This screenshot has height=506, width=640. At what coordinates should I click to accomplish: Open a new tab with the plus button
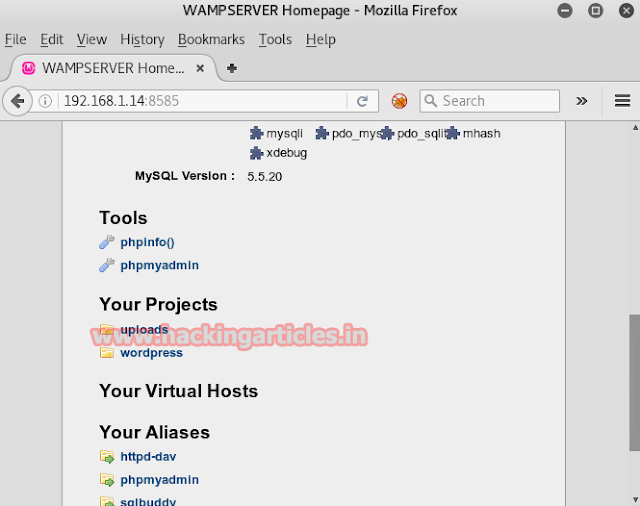[232, 68]
